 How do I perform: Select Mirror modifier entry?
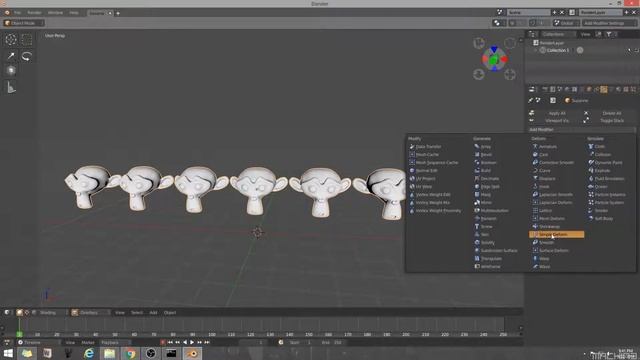pyautogui.click(x=483, y=202)
